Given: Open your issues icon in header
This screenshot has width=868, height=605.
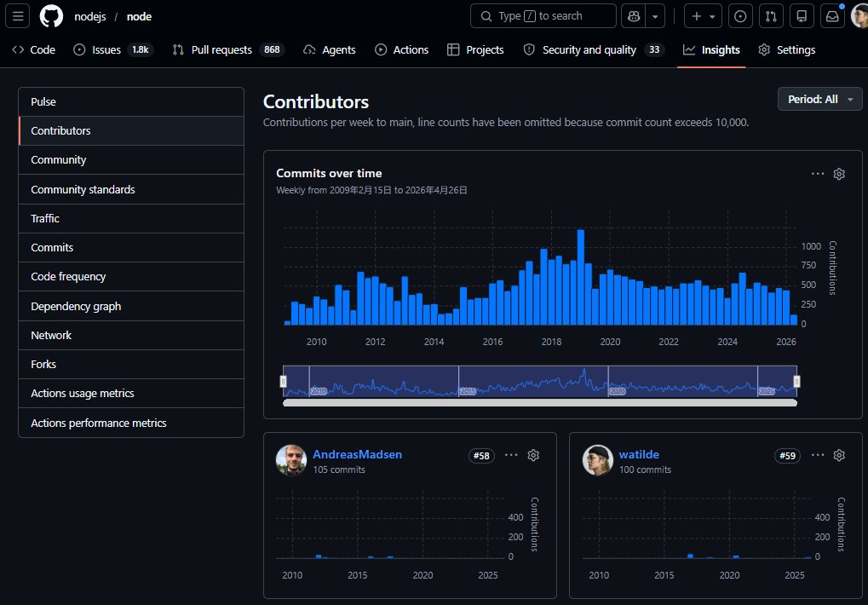Looking at the screenshot, I should click(740, 16).
